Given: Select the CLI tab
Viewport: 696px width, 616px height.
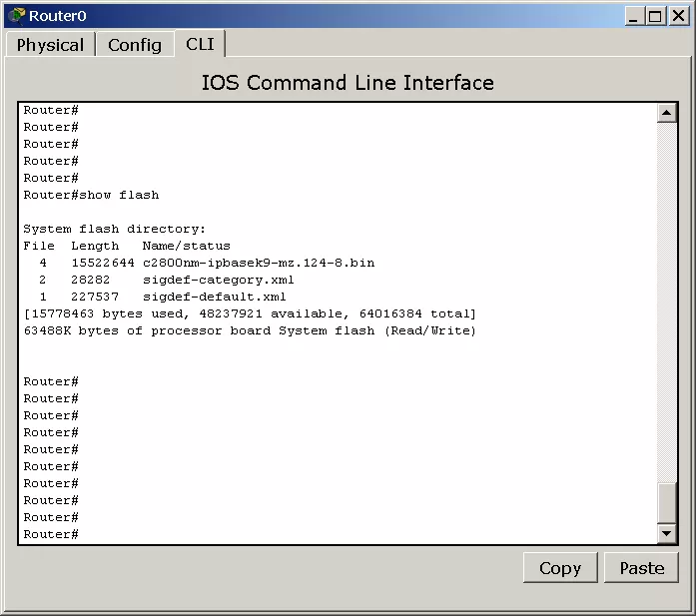Looking at the screenshot, I should (200, 44).
